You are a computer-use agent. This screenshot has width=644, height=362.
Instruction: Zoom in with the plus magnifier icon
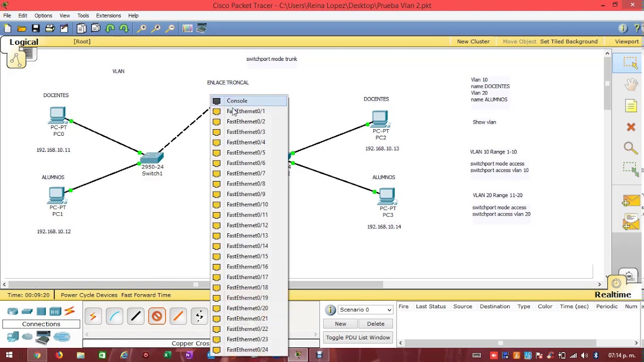[142, 29]
